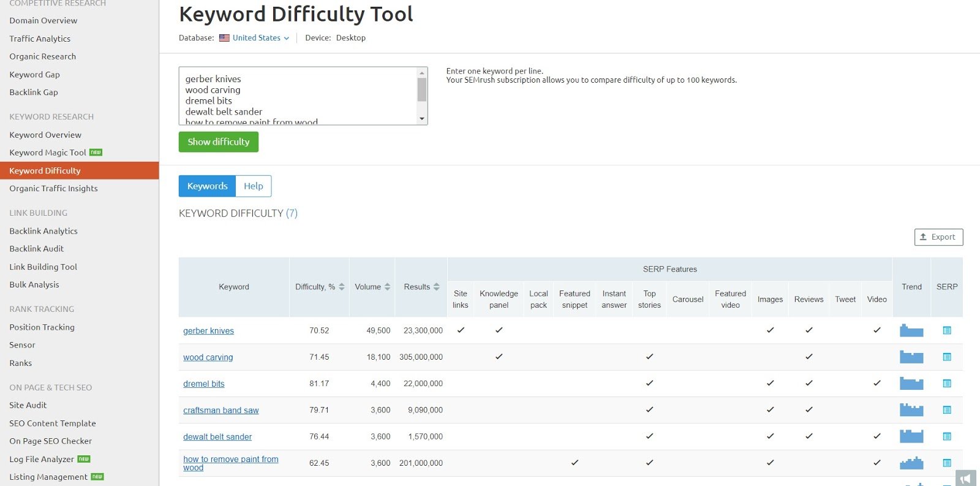Screen dimensions: 980x486
Task: View trend chart for gerber knives
Action: [x=911, y=330]
